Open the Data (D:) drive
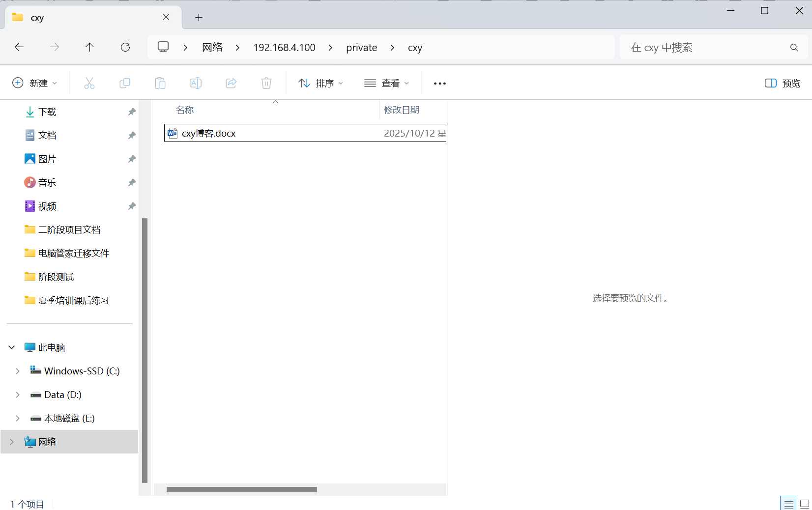This screenshot has width=812, height=510. pos(62,395)
